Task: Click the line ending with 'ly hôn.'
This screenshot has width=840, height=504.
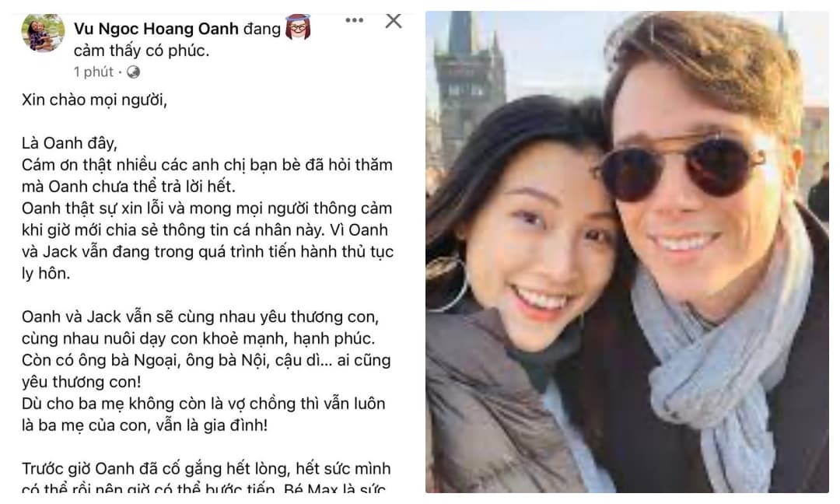Action: (46, 274)
